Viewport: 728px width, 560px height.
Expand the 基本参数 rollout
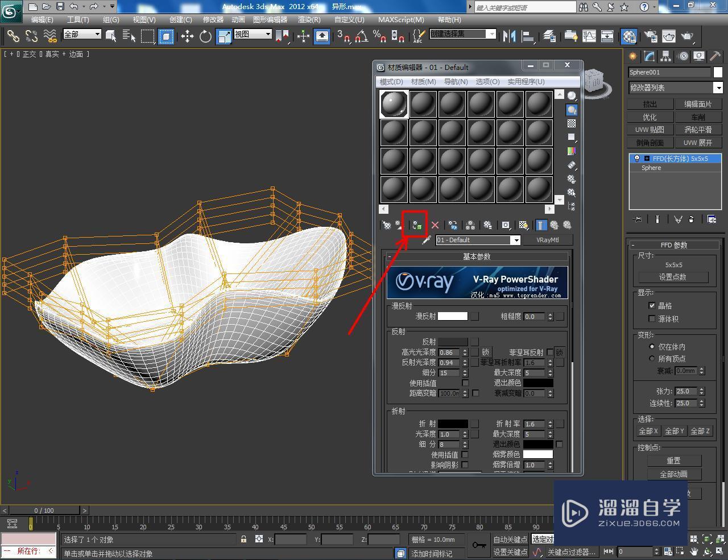[478, 256]
